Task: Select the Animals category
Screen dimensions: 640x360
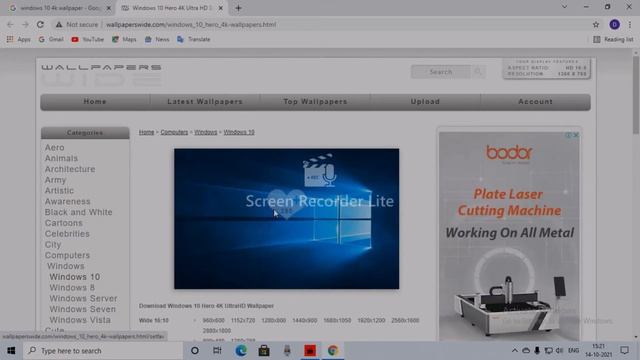Action: point(61,158)
